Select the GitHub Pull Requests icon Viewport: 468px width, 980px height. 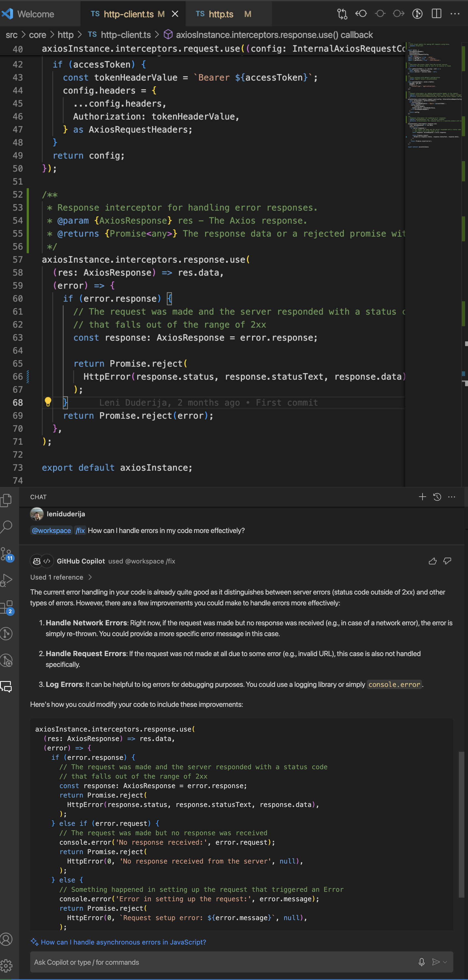pos(7,634)
